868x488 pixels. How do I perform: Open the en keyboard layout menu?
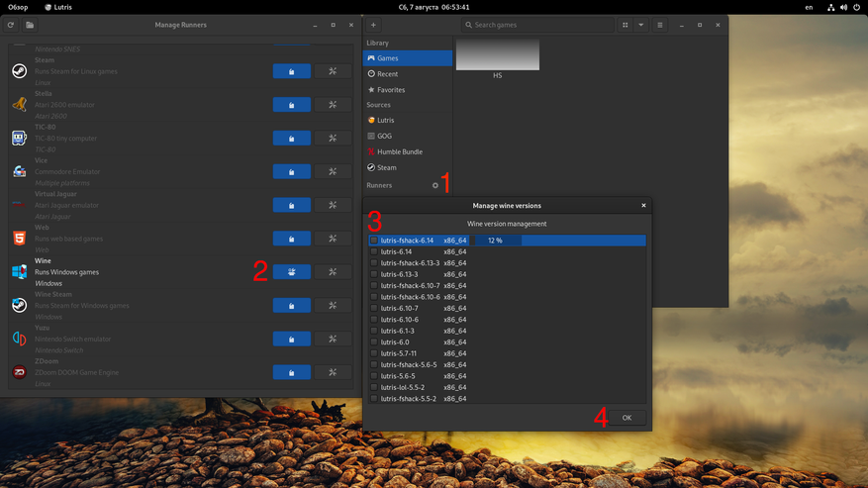[809, 7]
